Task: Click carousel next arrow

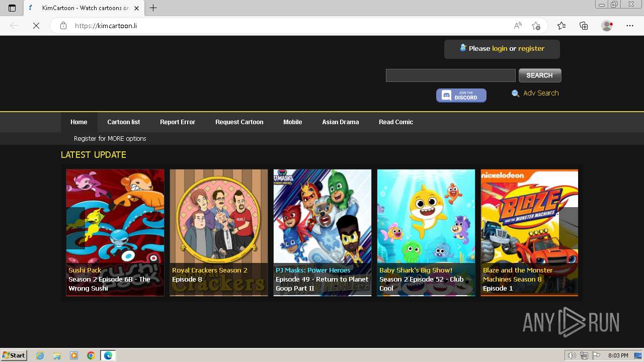Action: click(x=569, y=228)
